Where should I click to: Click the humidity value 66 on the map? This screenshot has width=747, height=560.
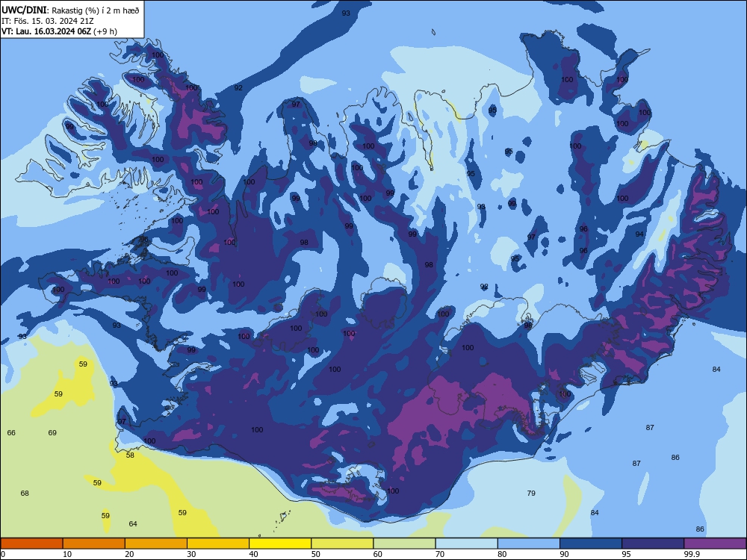(11, 433)
